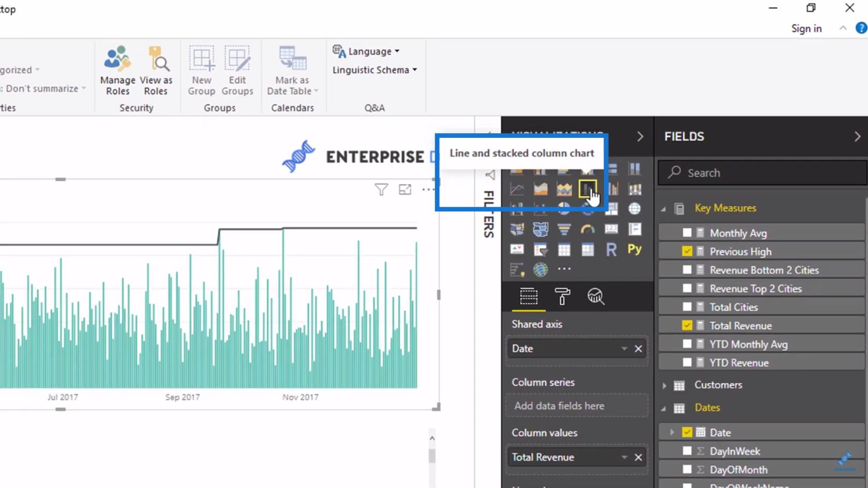Image resolution: width=868 pixels, height=488 pixels.
Task: Check the YTD Revenue measure
Action: (x=687, y=363)
